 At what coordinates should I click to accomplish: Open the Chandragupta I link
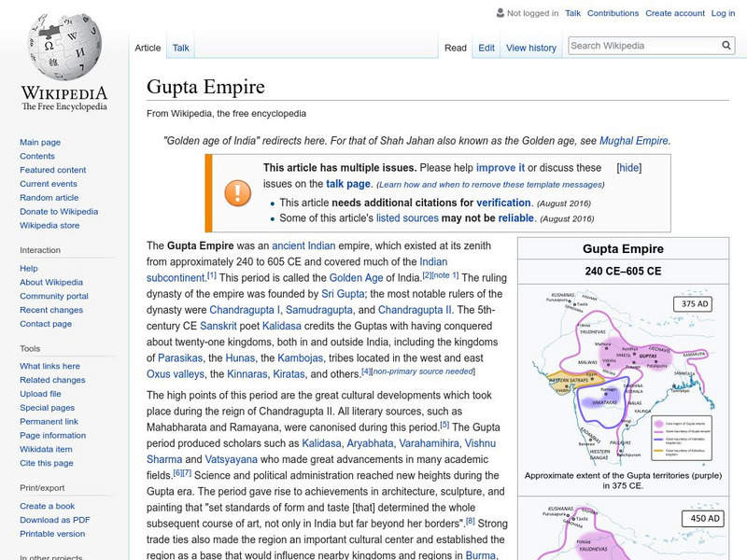click(245, 310)
